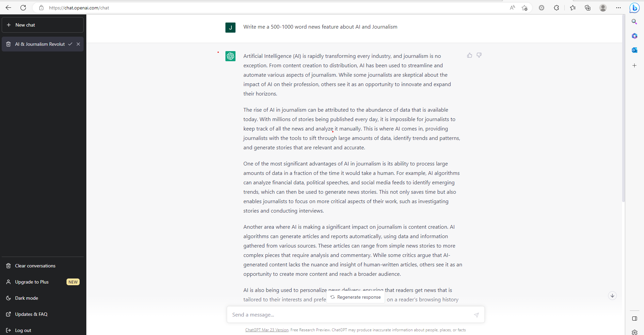Click Regenerate response button
Screen dimensions: 644x335
coord(355,297)
